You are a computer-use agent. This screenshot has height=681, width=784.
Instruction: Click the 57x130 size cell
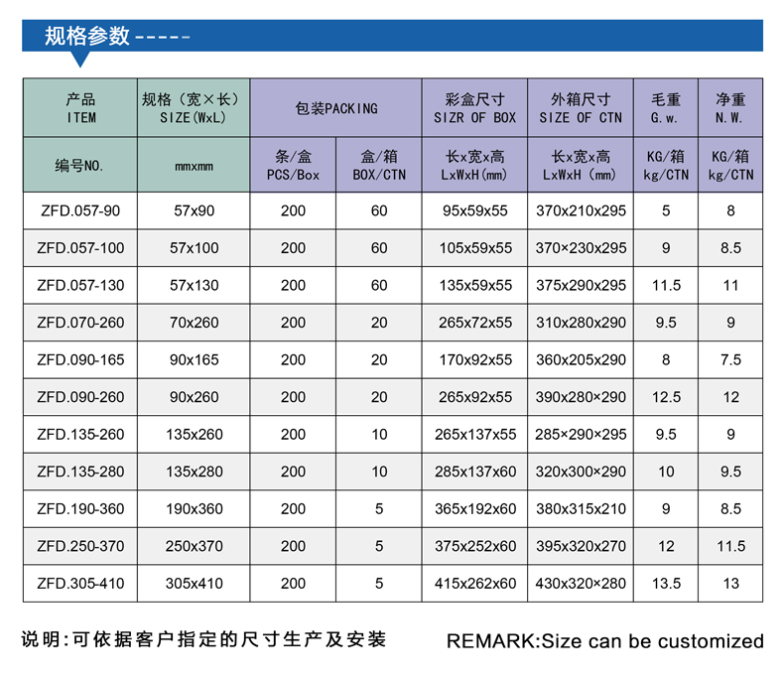[194, 286]
